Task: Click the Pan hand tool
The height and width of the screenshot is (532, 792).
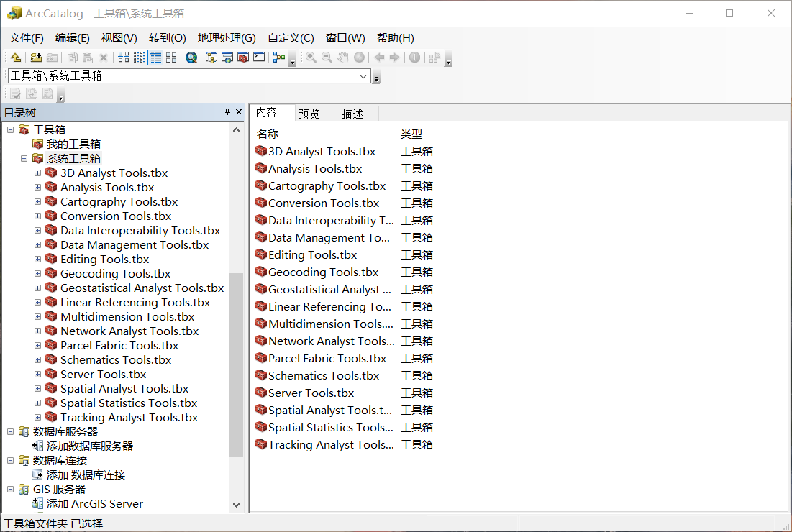Action: (343, 58)
